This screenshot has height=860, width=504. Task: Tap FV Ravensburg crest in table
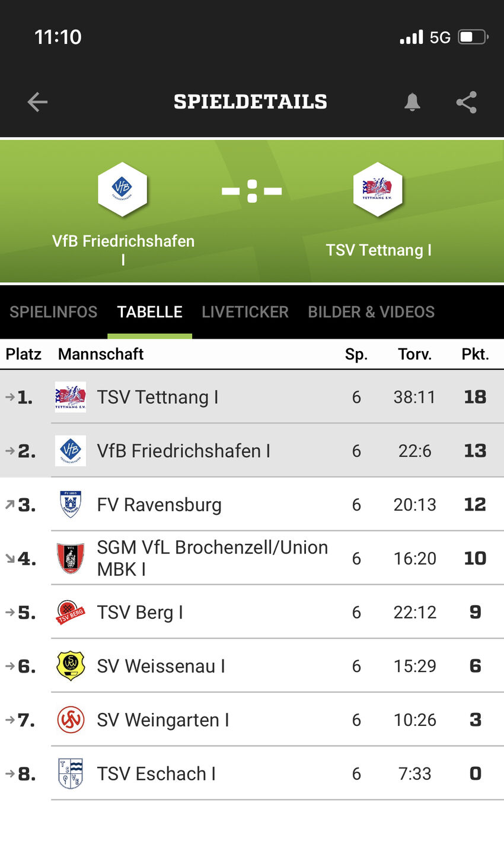pos(71,504)
